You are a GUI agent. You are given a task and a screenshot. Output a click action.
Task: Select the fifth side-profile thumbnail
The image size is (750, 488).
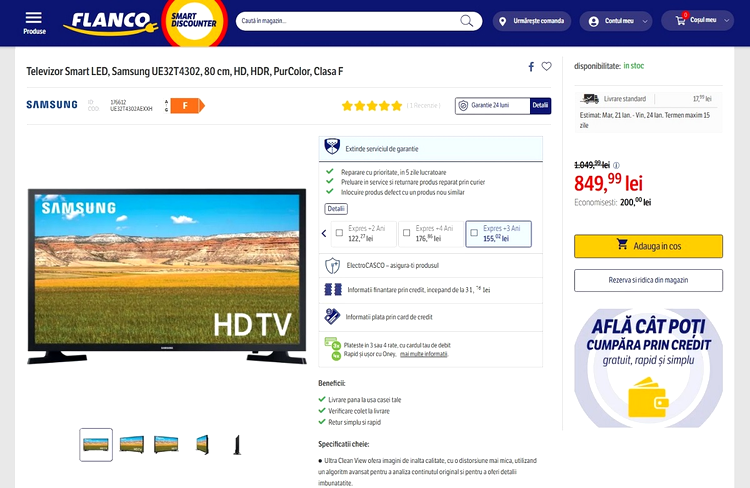point(237,444)
